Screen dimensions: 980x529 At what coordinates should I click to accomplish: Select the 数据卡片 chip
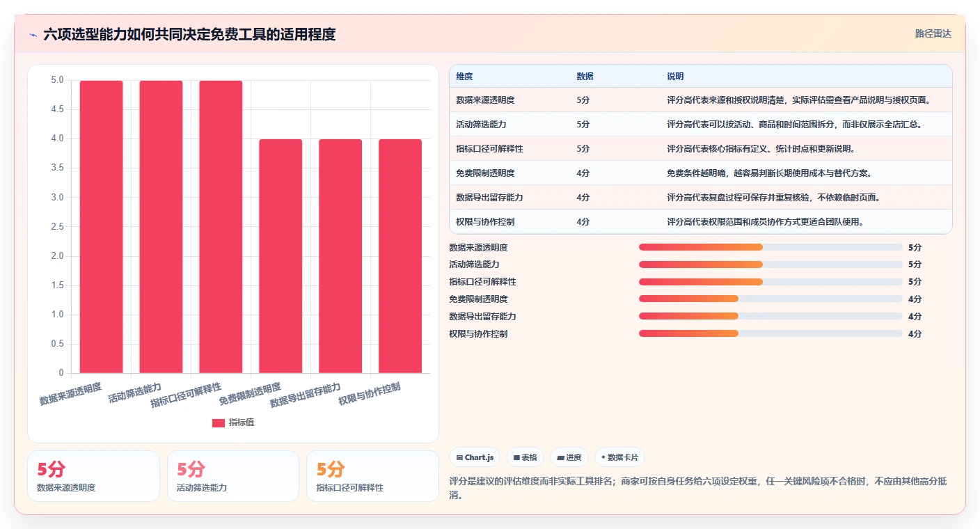619,457
